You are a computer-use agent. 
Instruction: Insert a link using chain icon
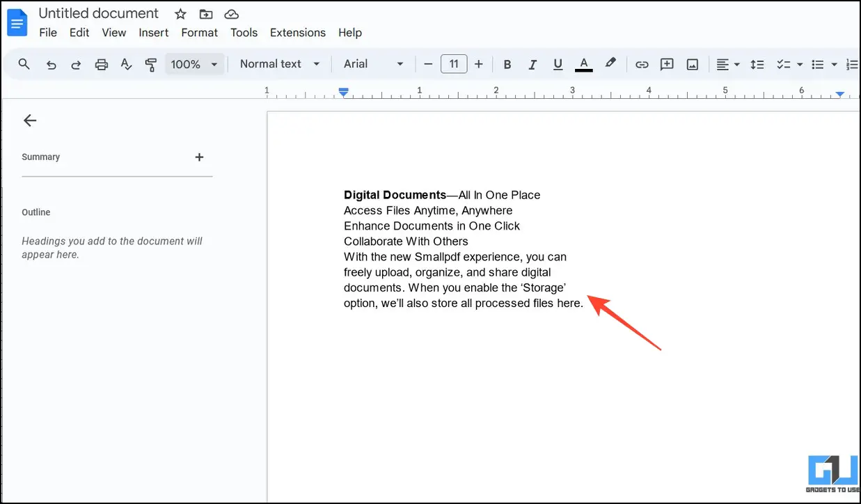click(642, 64)
